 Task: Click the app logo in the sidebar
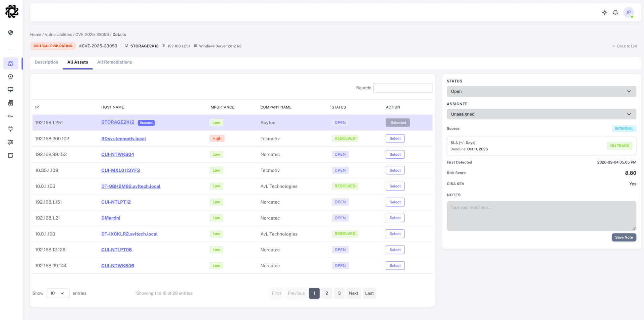coord(12,11)
